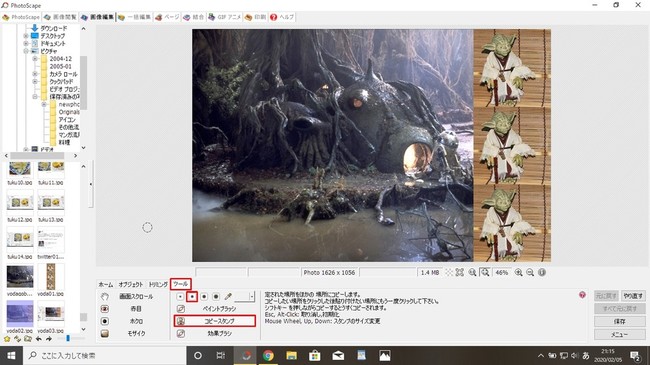This screenshot has width=650, height=365.
Task: Open the 結合 combine tab
Action: (x=194, y=17)
